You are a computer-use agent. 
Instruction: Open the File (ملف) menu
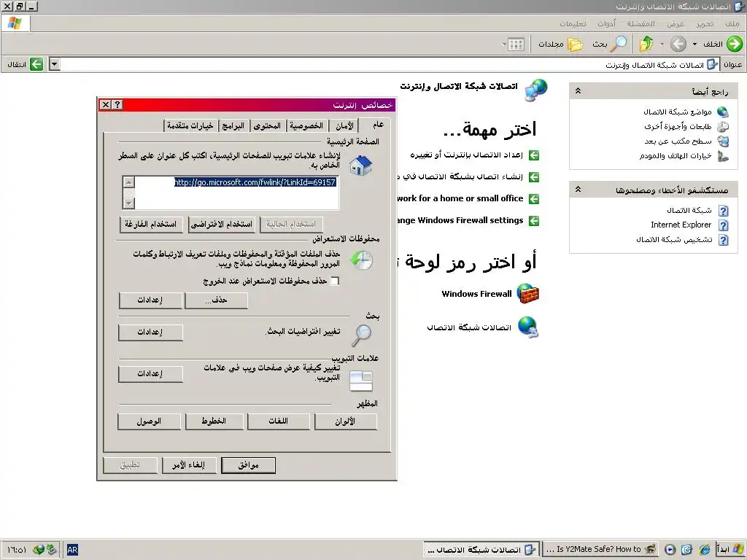click(x=732, y=23)
